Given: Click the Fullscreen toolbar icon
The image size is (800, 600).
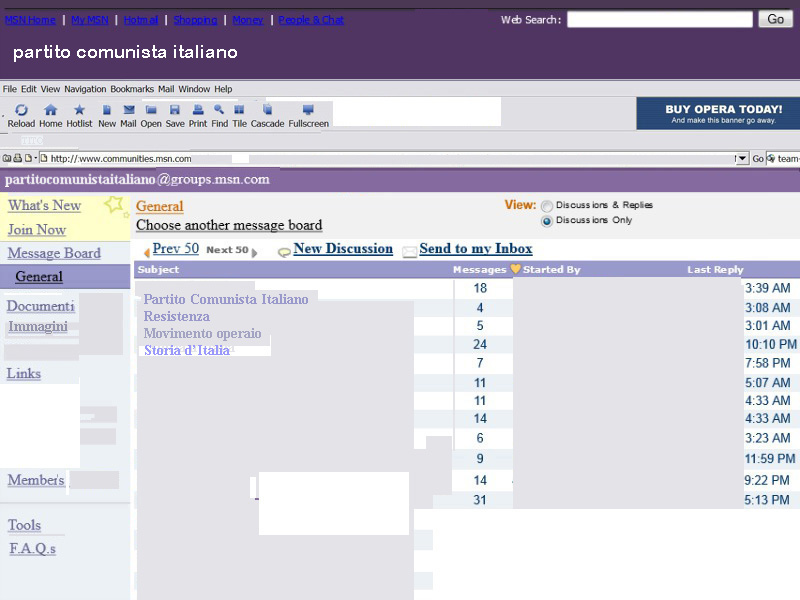Looking at the screenshot, I should coord(308,110).
